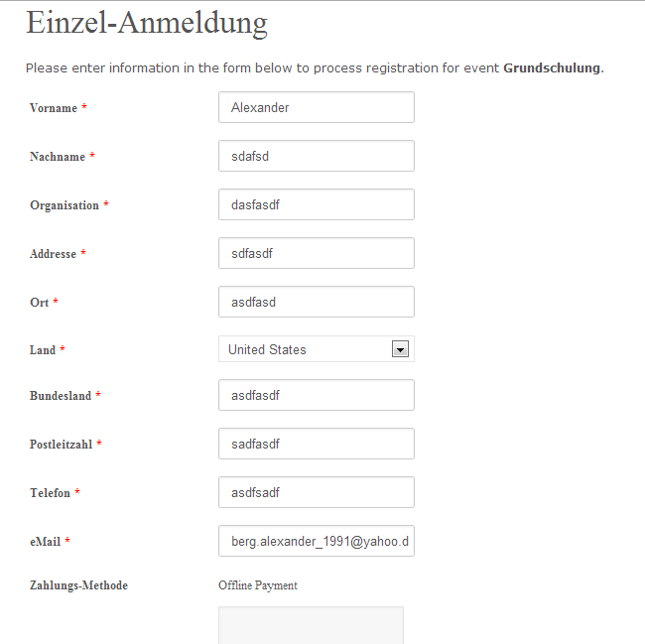The height and width of the screenshot is (644, 645).
Task: Focus the Telefon text field
Action: click(x=317, y=492)
